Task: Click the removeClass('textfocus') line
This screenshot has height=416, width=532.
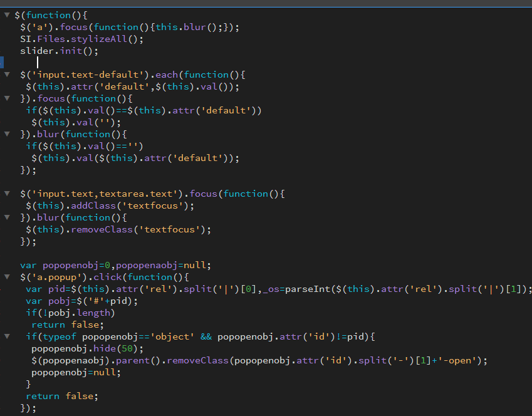Action: (x=118, y=229)
